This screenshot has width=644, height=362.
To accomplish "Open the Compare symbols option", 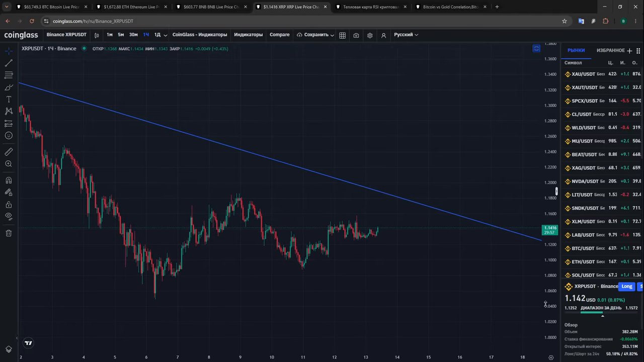I will [x=279, y=35].
